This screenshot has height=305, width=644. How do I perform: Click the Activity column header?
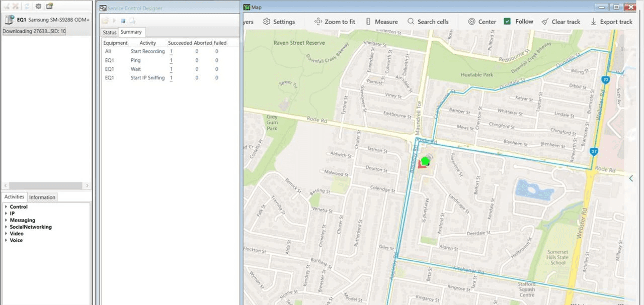pyautogui.click(x=148, y=43)
